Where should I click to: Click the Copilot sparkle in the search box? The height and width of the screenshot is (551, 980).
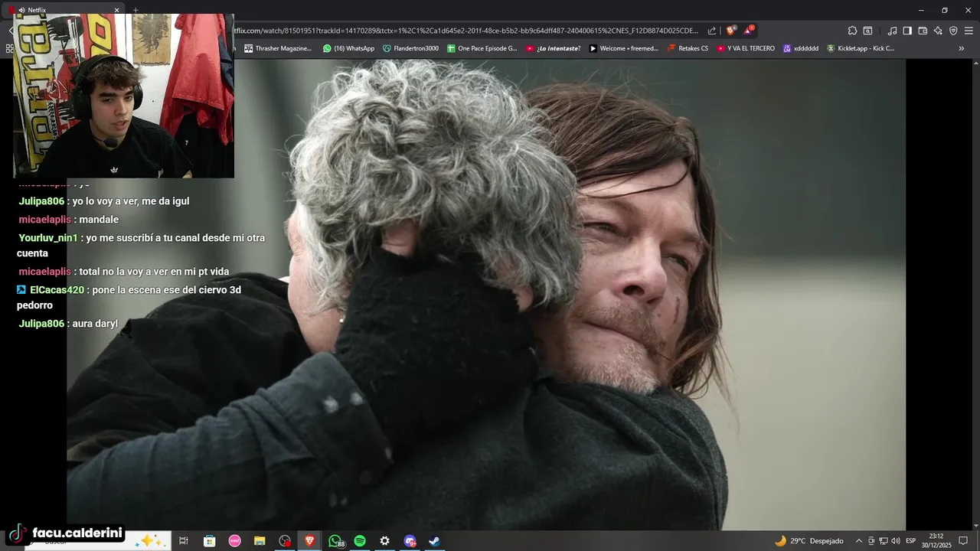tap(150, 541)
